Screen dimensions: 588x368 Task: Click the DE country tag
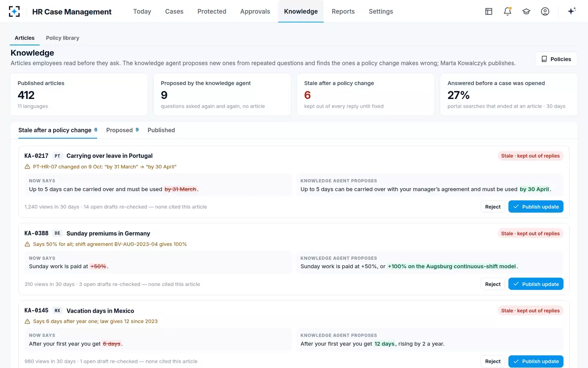58,233
